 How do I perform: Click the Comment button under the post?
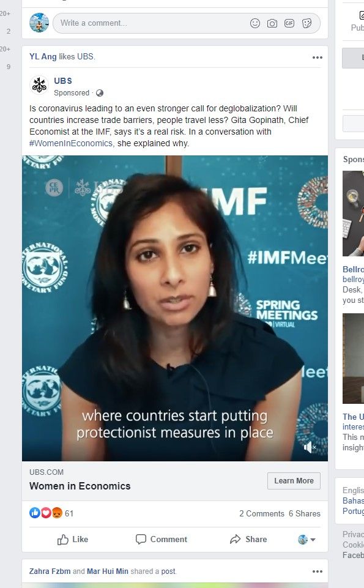click(x=161, y=539)
